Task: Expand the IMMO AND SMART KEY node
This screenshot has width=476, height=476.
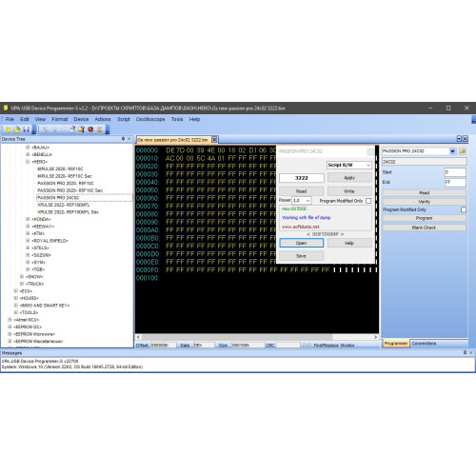Action: coord(15,306)
